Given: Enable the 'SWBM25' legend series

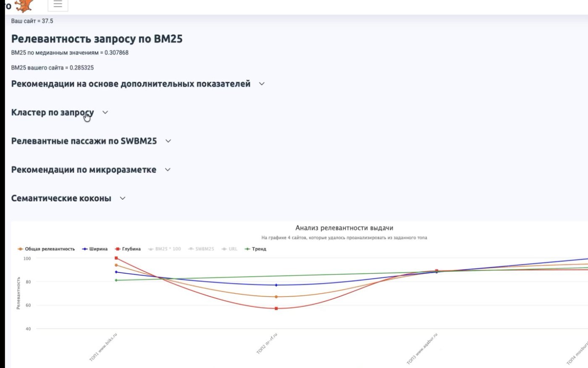Looking at the screenshot, I should pyautogui.click(x=201, y=249).
